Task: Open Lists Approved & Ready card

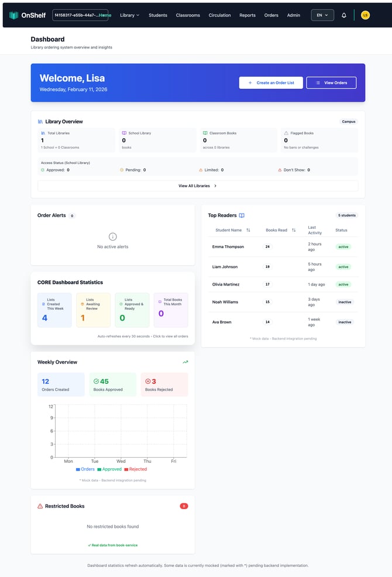Action: tap(132, 310)
